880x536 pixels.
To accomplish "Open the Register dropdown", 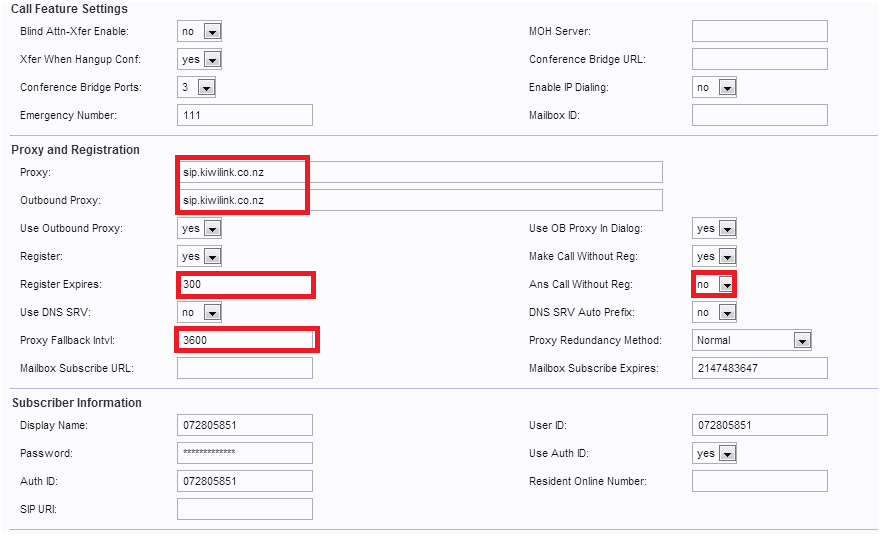I will 198,256.
